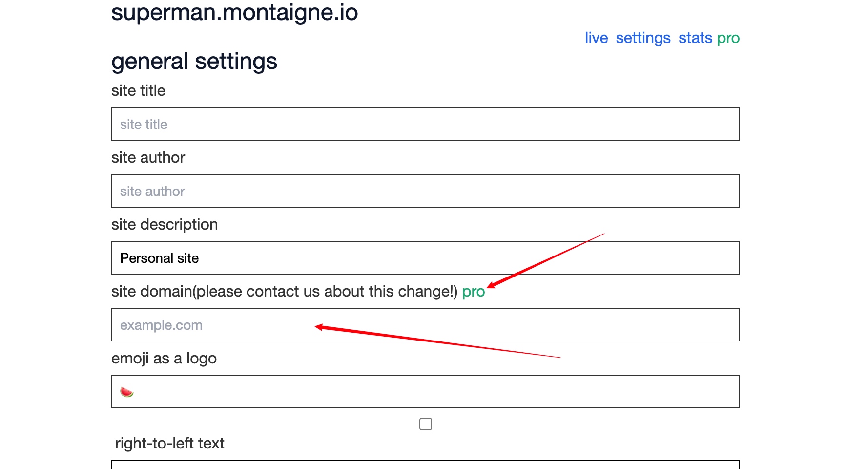Click the emoji as a logo label
This screenshot has height=469, width=868.
click(164, 358)
